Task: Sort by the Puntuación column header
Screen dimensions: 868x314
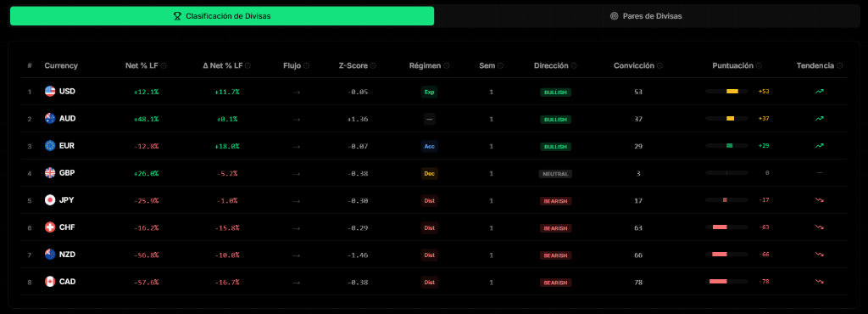Action: (x=733, y=66)
